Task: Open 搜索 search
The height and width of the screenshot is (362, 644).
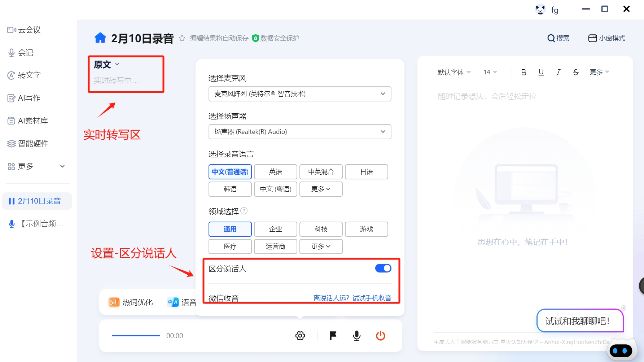Action: [558, 38]
